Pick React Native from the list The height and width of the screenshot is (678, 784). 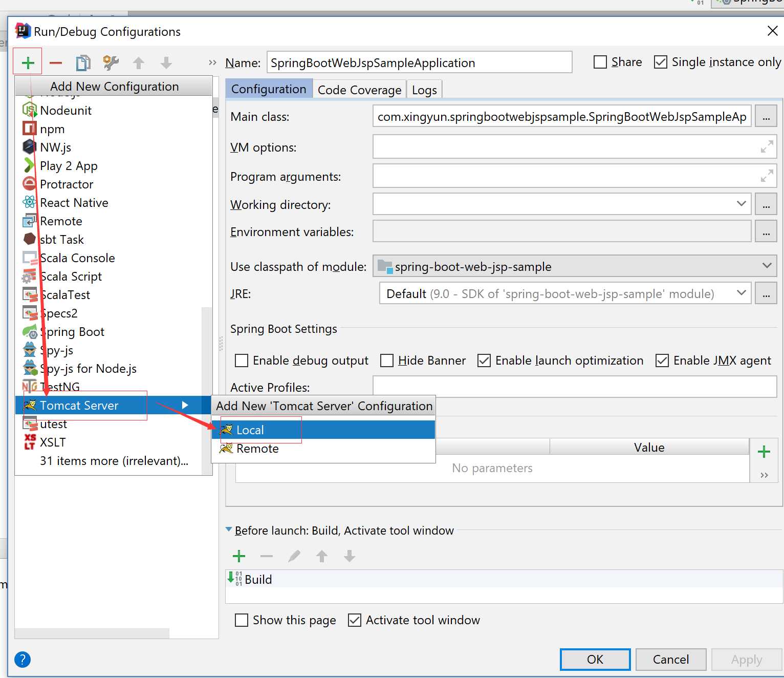[114, 203]
